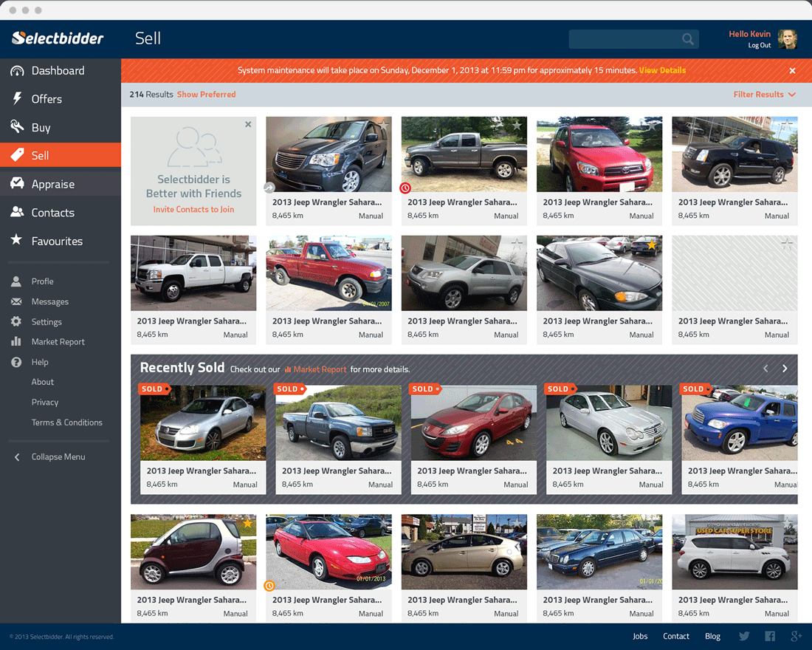Expand the Filter Results dropdown
The width and height of the screenshot is (812, 650).
[764, 95]
